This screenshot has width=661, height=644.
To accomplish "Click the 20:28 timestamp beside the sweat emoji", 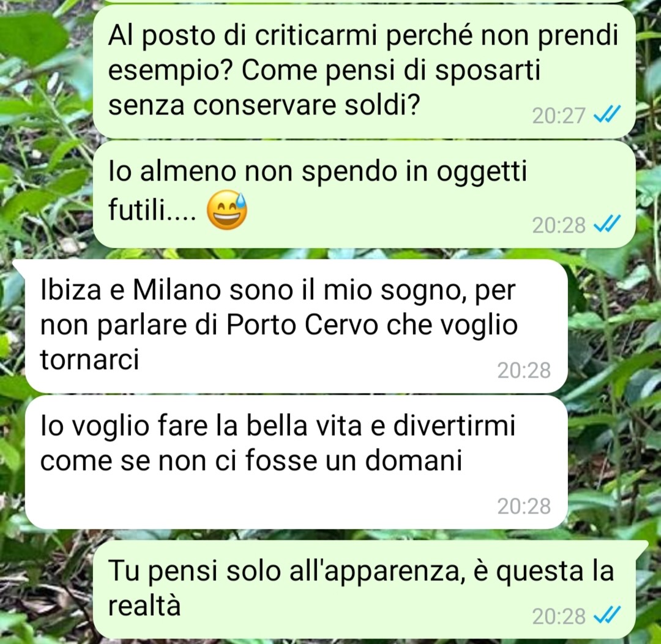I will coord(559,225).
